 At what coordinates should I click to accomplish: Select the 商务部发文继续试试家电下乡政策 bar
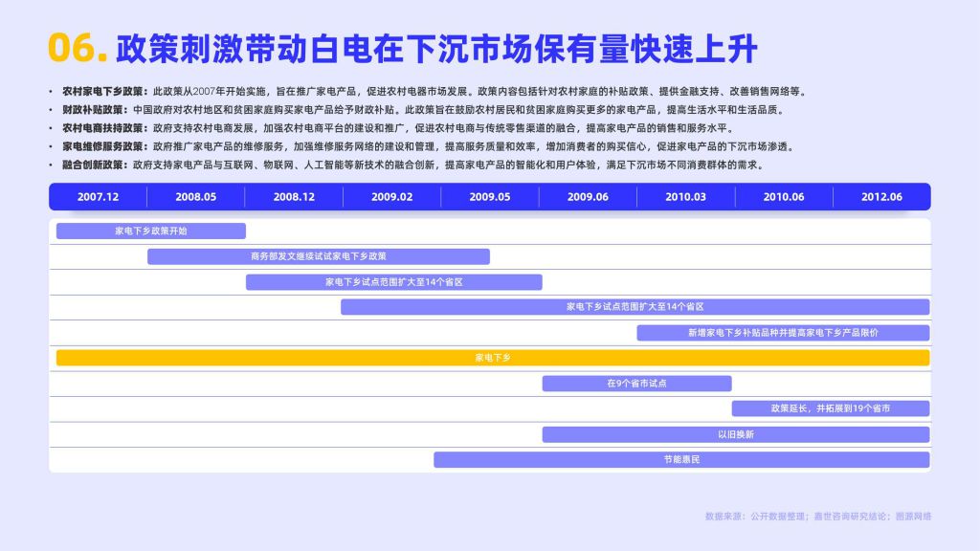(319, 256)
